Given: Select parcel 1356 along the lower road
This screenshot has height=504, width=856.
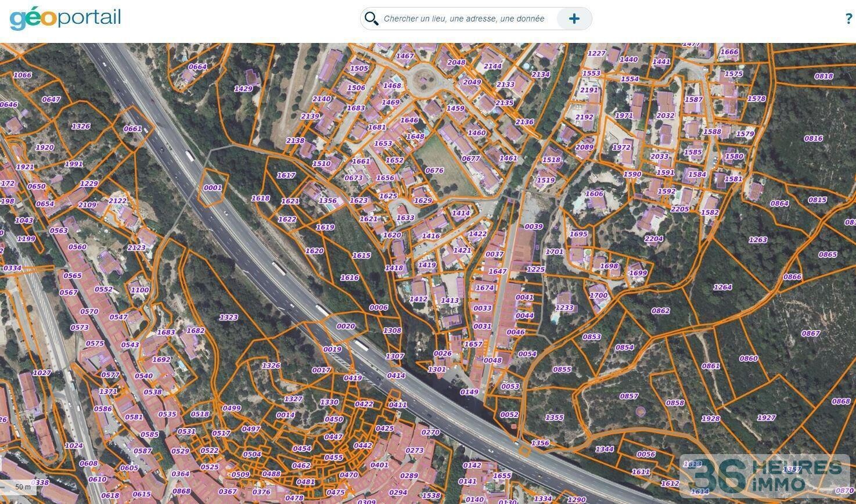Looking at the screenshot, I should (x=540, y=443).
